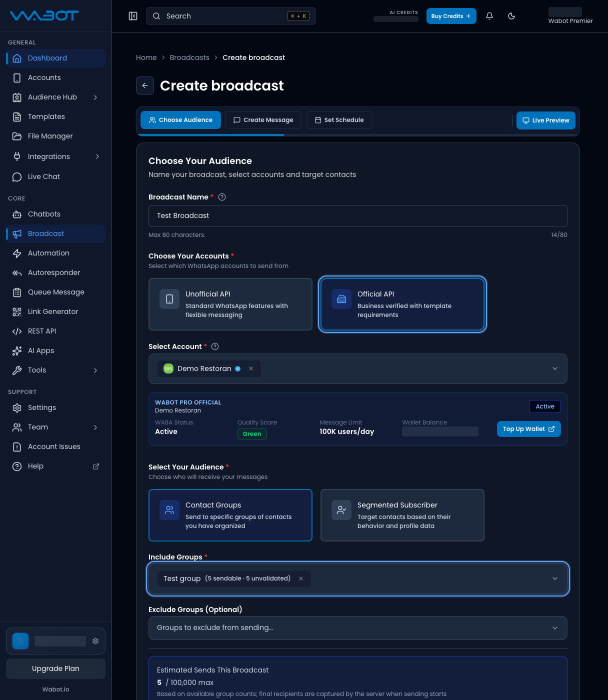Click the Broadcast megaphone icon
The width and height of the screenshot is (608, 700).
(17, 234)
